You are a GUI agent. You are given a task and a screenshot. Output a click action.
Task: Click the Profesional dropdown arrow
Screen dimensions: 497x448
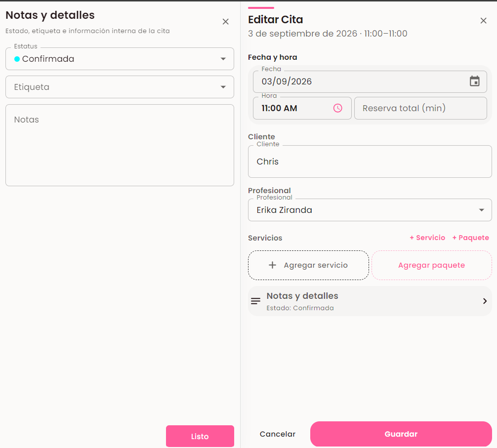tap(482, 210)
